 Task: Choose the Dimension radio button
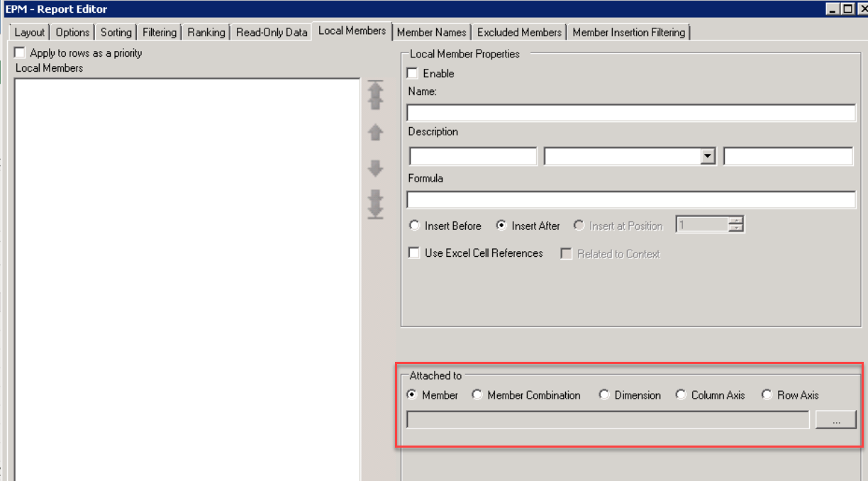pyautogui.click(x=604, y=394)
